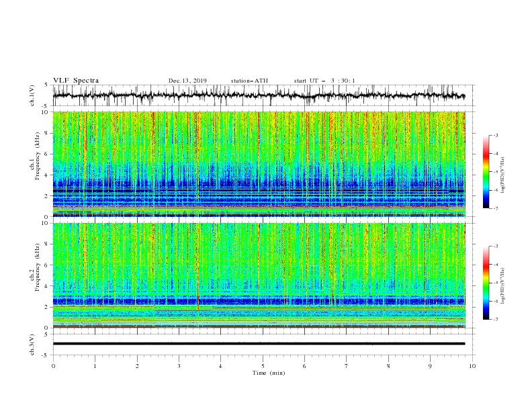Click the 'VLF Spectra' title text
The image size is (532, 411).
[76, 81]
